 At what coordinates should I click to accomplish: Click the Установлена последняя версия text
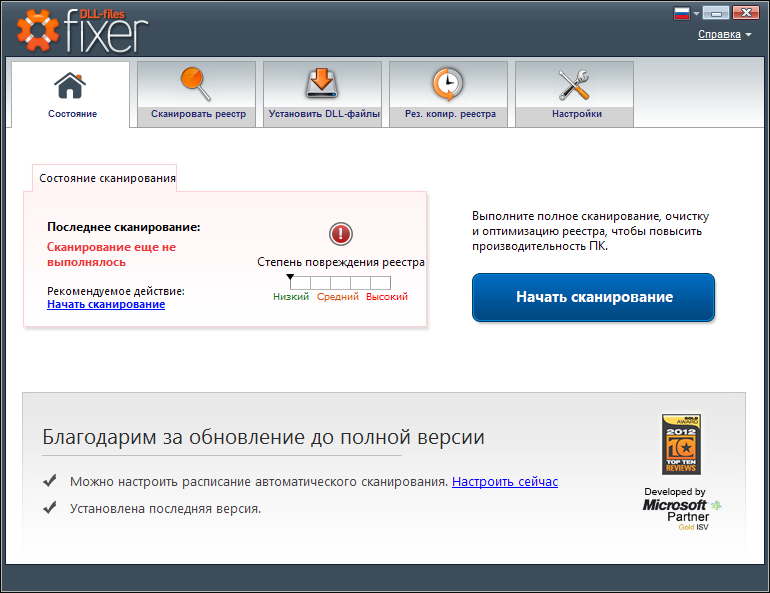pyautogui.click(x=165, y=509)
